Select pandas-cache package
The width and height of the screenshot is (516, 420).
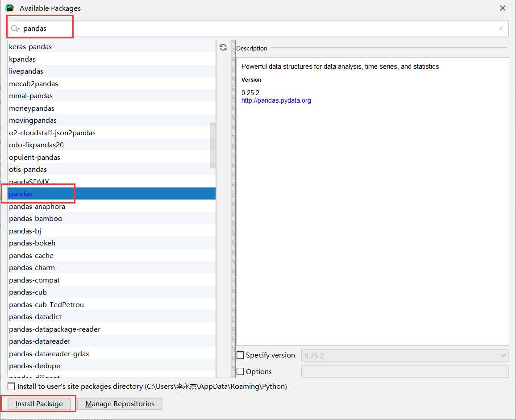(112, 255)
